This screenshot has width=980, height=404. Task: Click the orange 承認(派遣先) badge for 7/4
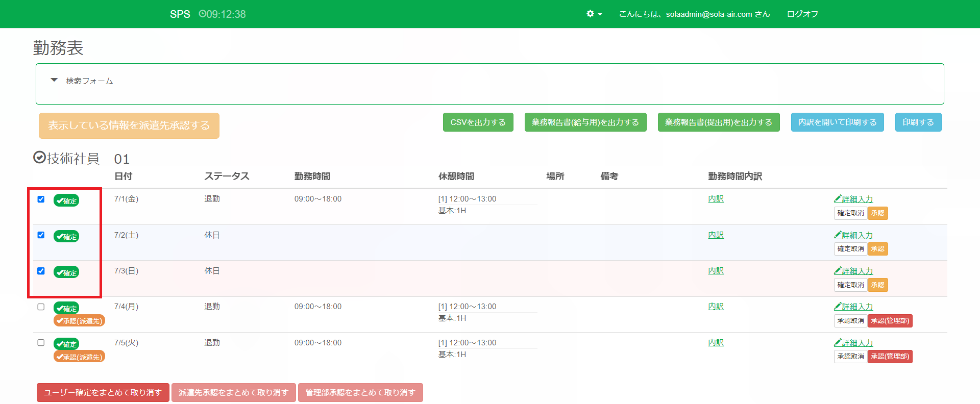point(79,321)
